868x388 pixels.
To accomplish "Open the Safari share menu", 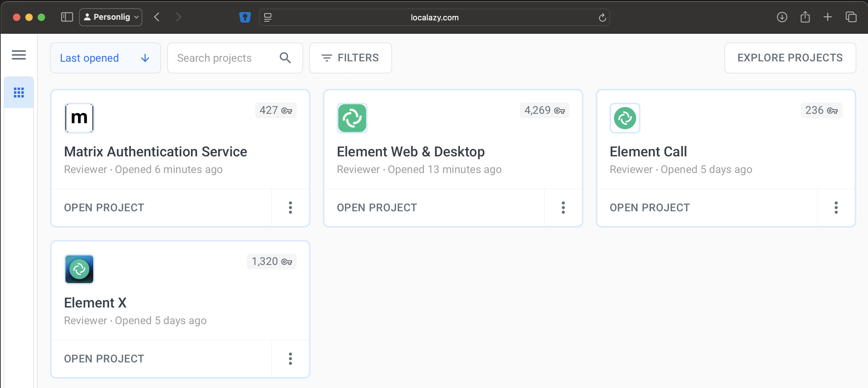I will pos(805,17).
